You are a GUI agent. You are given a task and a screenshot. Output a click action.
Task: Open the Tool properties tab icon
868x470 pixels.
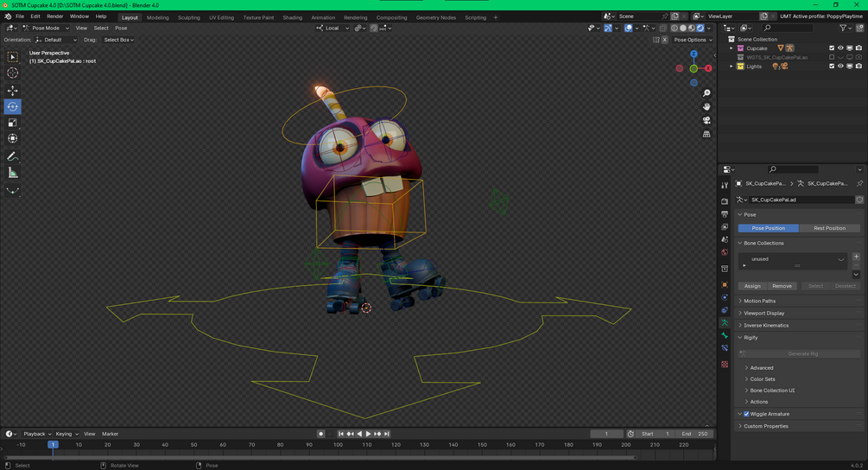pyautogui.click(x=724, y=186)
